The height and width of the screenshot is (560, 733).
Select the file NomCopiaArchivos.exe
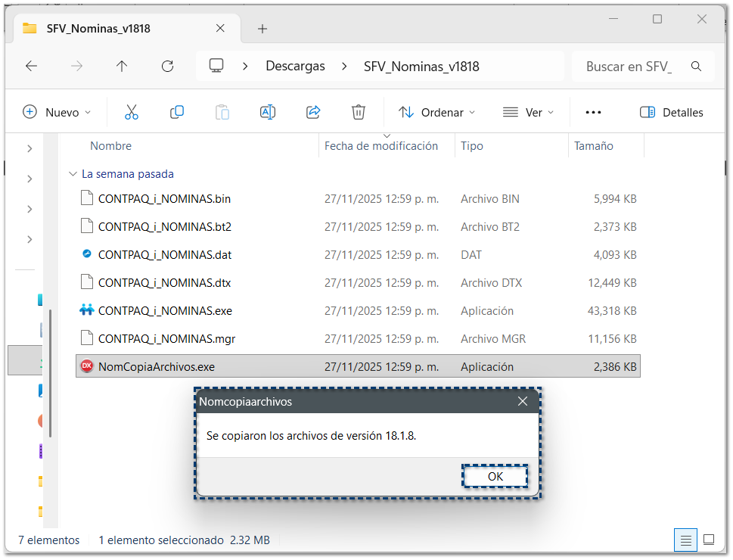point(358,366)
